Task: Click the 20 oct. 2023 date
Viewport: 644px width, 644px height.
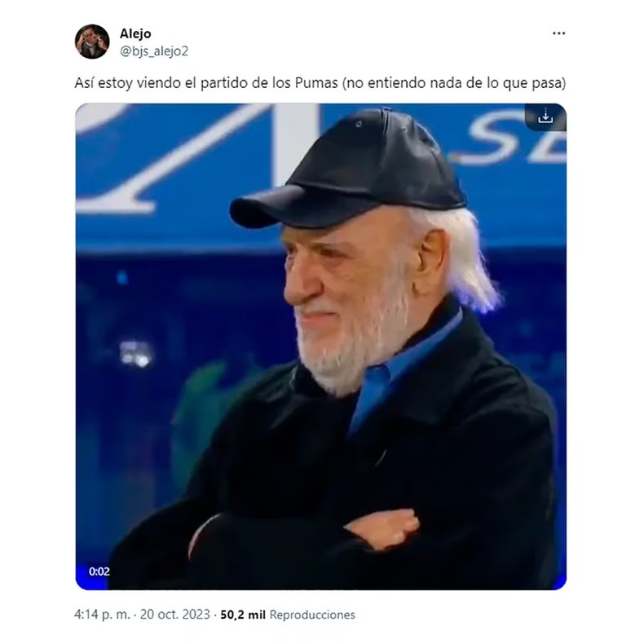Action: 175,615
